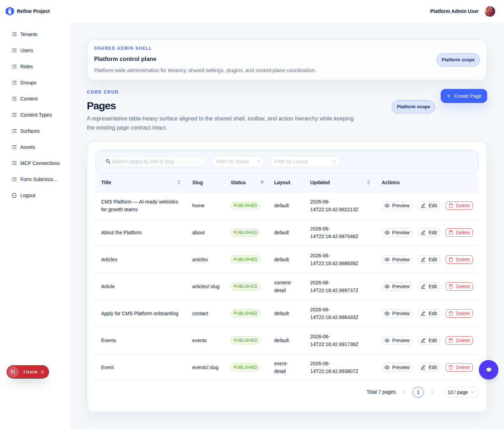Delete the About the Platform page
Image resolution: width=504 pixels, height=429 pixels.
[459, 233]
